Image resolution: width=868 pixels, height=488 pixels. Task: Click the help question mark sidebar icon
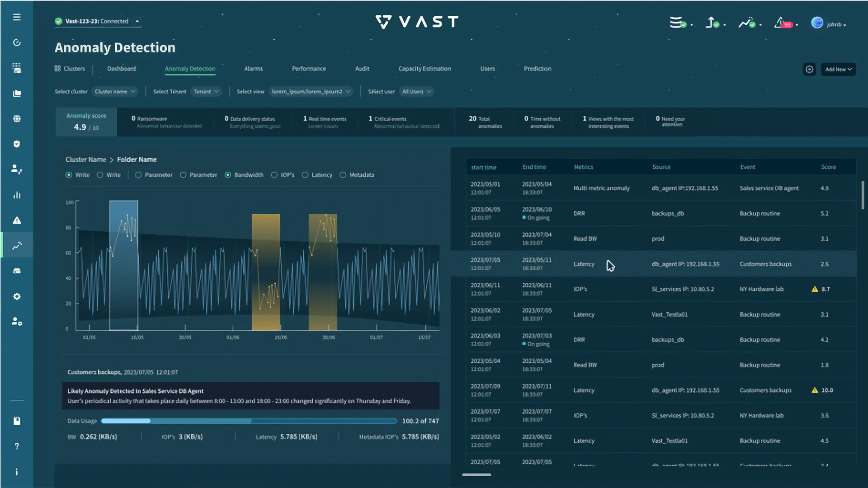tap(17, 446)
